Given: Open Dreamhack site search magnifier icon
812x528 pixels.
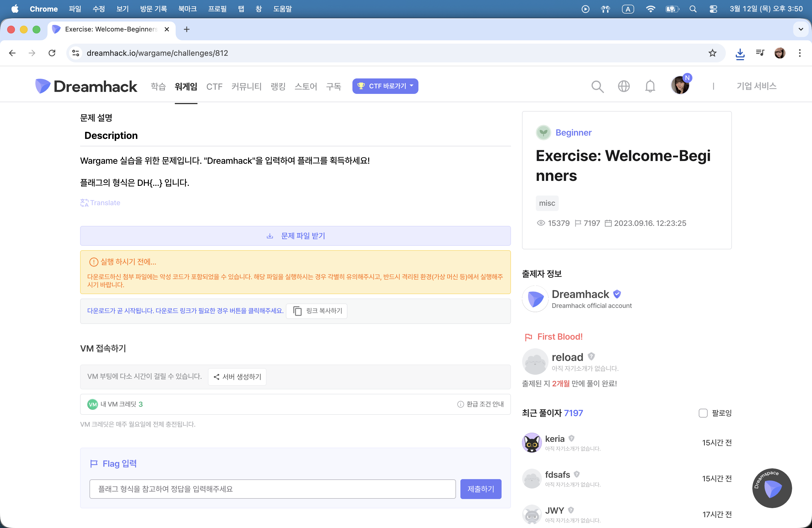Looking at the screenshot, I should [597, 86].
